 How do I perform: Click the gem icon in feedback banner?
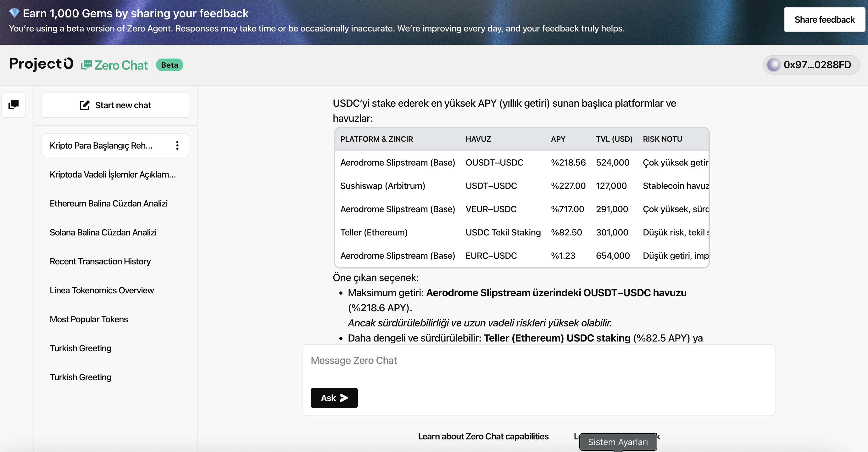coord(14,14)
